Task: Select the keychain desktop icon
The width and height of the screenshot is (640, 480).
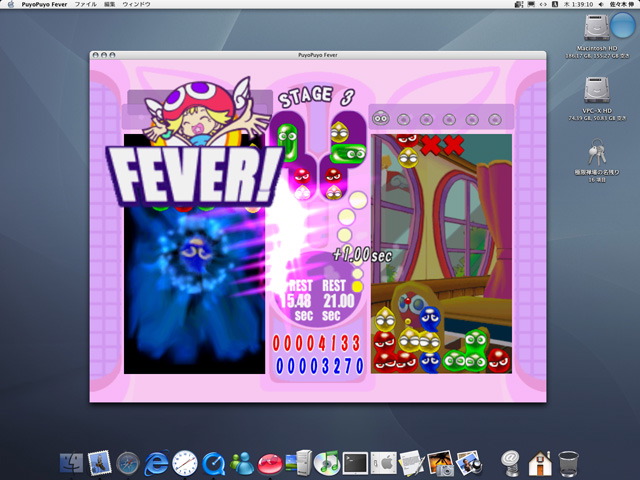Action: (597, 152)
